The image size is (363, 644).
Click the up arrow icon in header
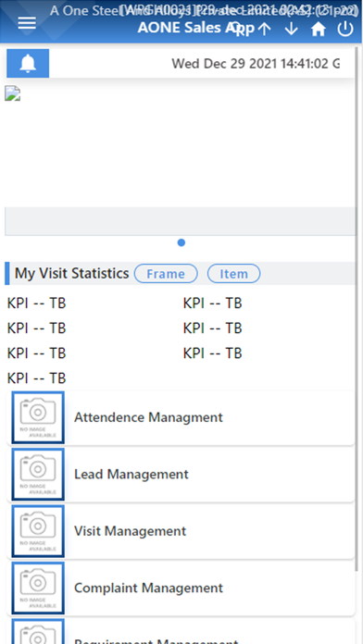point(264,29)
